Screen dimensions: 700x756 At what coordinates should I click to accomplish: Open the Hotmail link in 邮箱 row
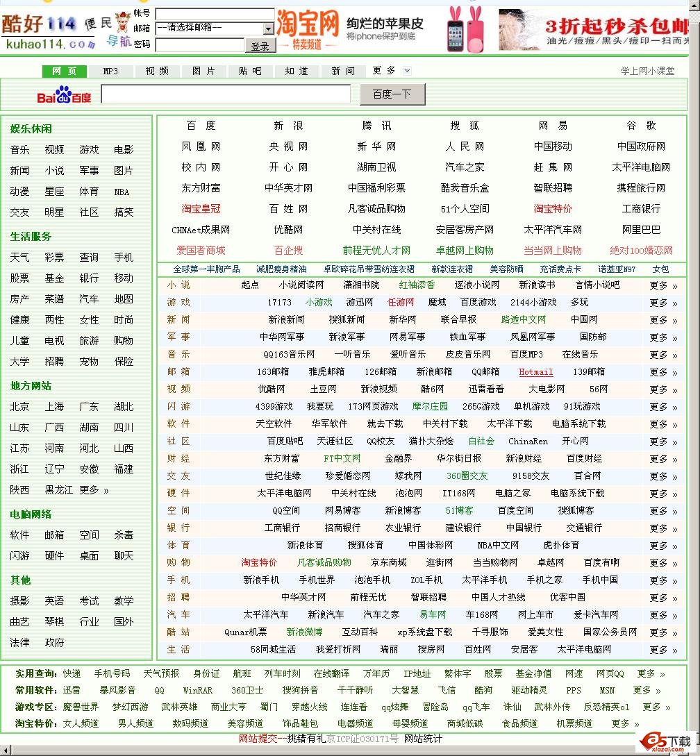[535, 372]
